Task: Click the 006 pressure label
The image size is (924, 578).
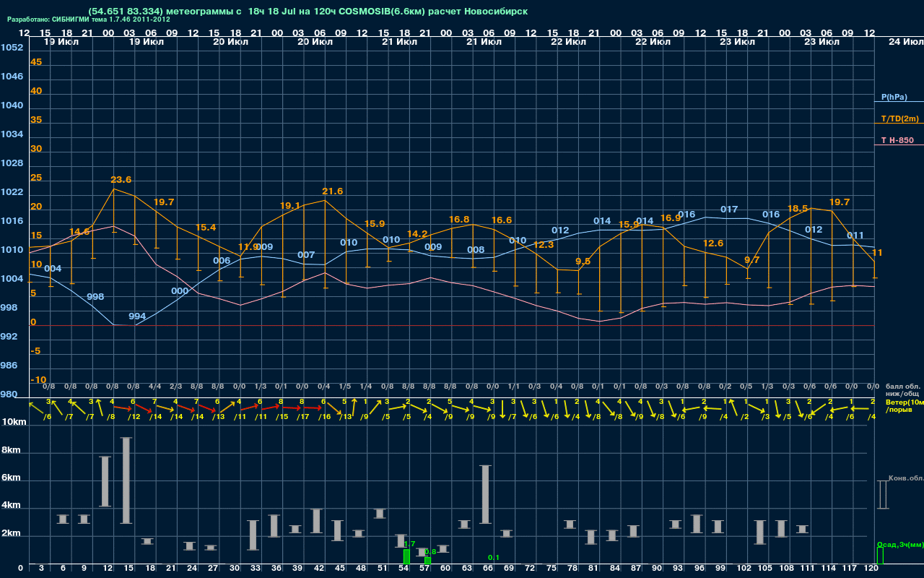Action: [x=222, y=261]
